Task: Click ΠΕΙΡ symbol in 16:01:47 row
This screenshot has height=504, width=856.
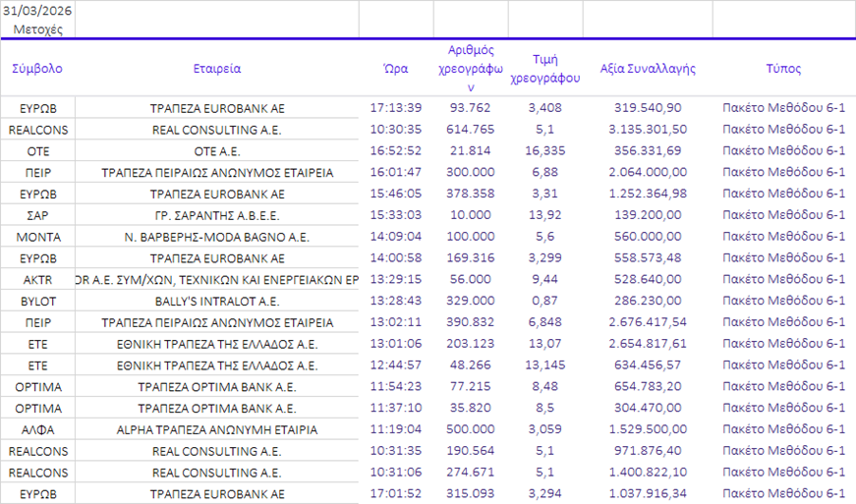Action: click(x=37, y=173)
